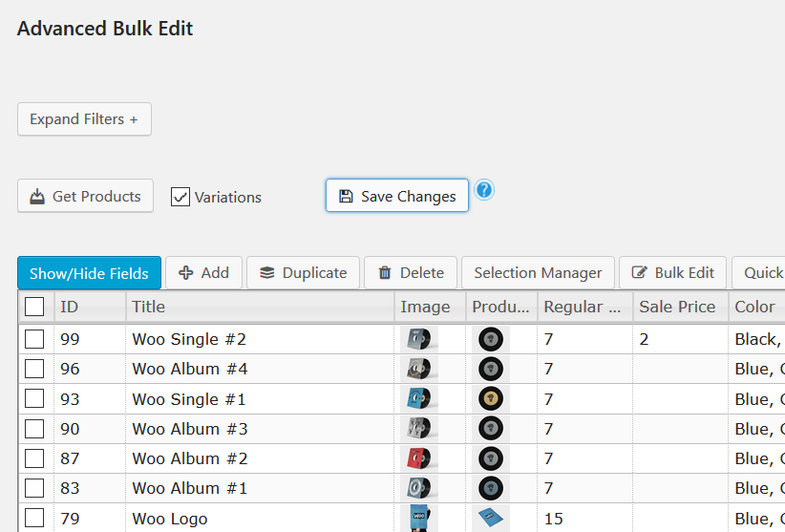Image resolution: width=785 pixels, height=532 pixels.
Task: Click Delete with the trash icon
Action: click(411, 273)
